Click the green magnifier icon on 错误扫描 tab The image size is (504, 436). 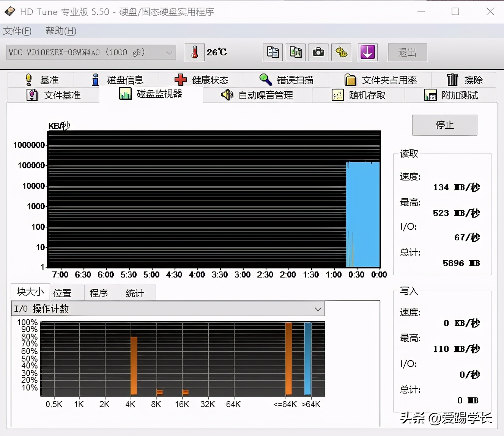(x=265, y=80)
